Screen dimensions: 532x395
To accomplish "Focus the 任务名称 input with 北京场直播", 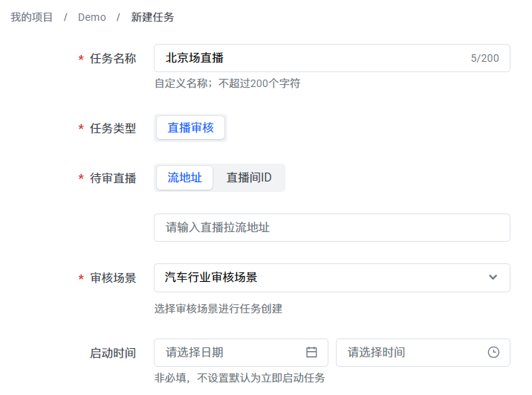I will tap(332, 58).
